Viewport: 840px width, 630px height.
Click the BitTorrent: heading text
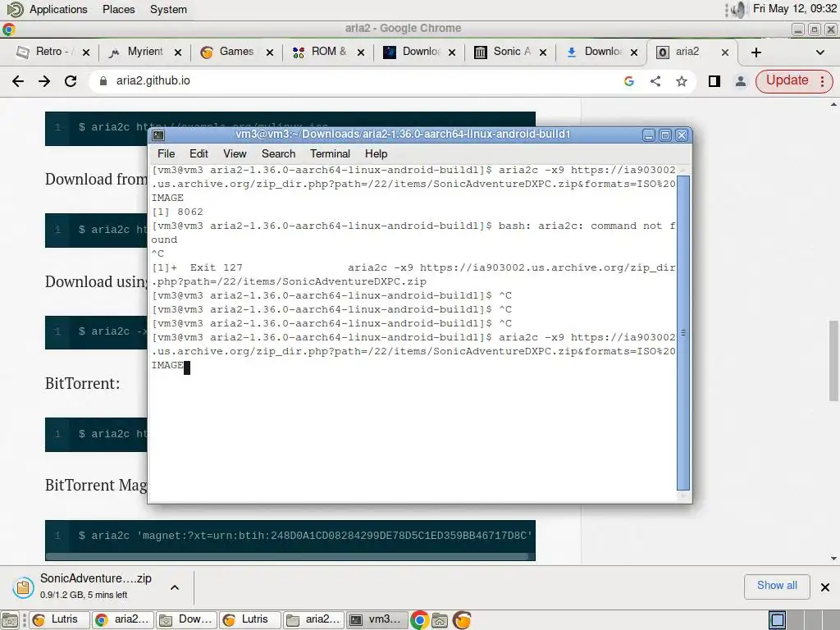[83, 384]
